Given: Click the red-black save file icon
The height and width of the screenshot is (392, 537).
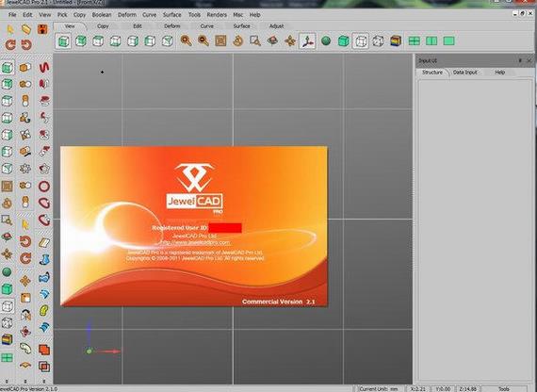Looking at the screenshot, I should (x=42, y=29).
